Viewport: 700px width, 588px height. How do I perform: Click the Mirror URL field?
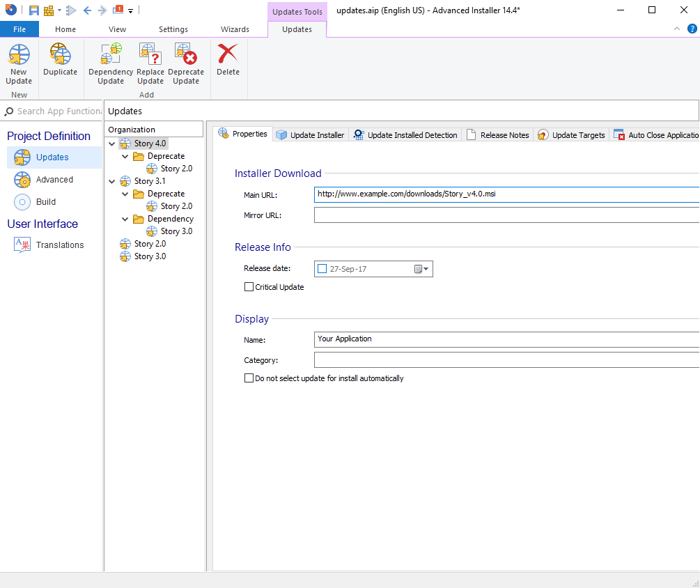point(506,215)
